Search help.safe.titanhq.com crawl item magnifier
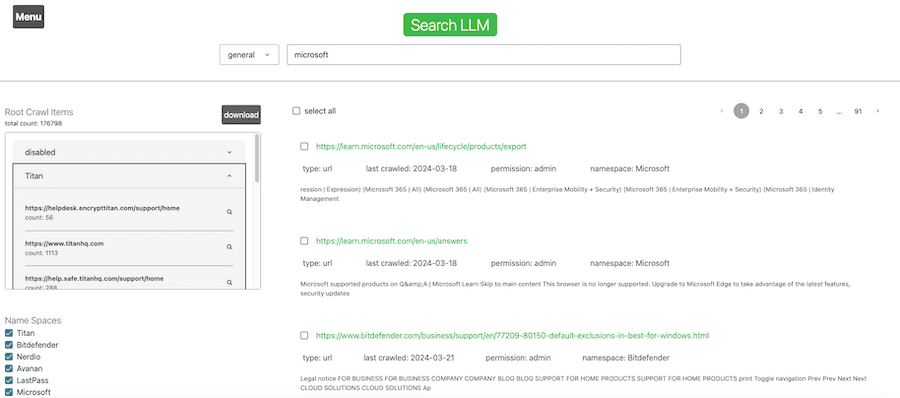Image resolution: width=900 pixels, height=398 pixels. tap(229, 283)
